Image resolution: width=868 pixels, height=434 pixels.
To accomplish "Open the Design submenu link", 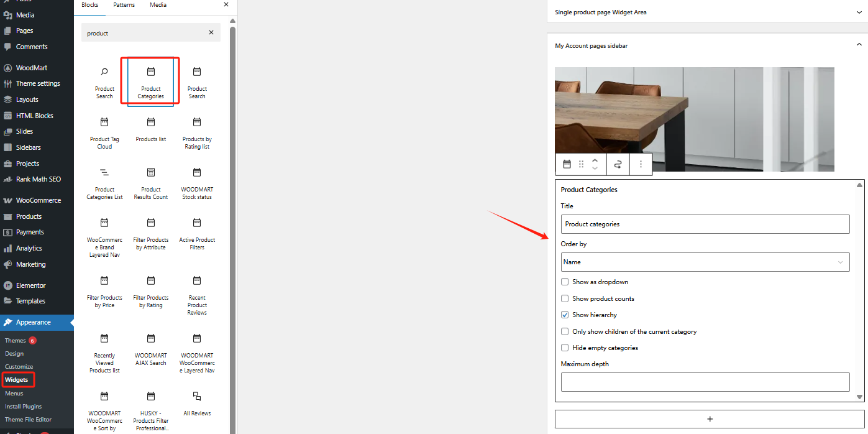I will 14,353.
